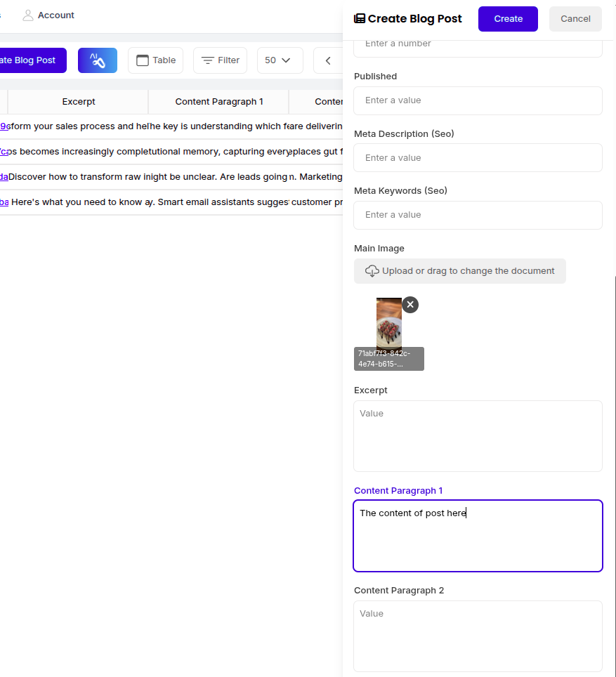Click the Account user icon
The image size is (616, 677).
(x=28, y=15)
